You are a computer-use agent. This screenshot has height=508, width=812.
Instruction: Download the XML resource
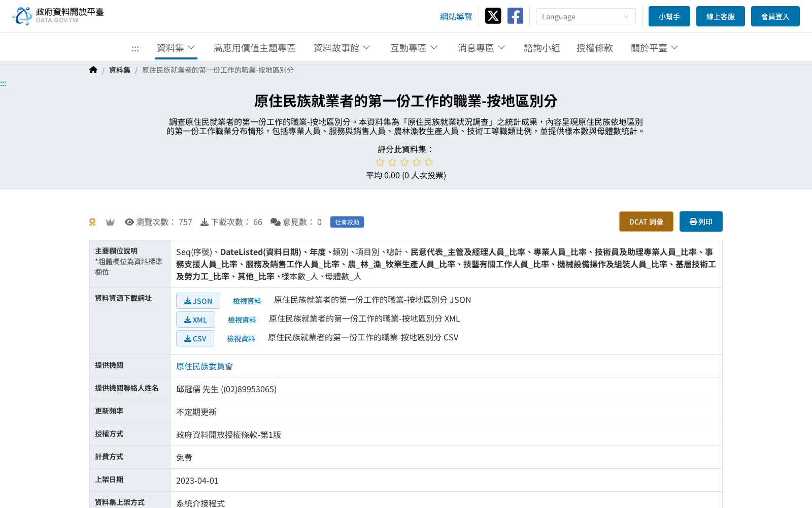[x=195, y=320]
